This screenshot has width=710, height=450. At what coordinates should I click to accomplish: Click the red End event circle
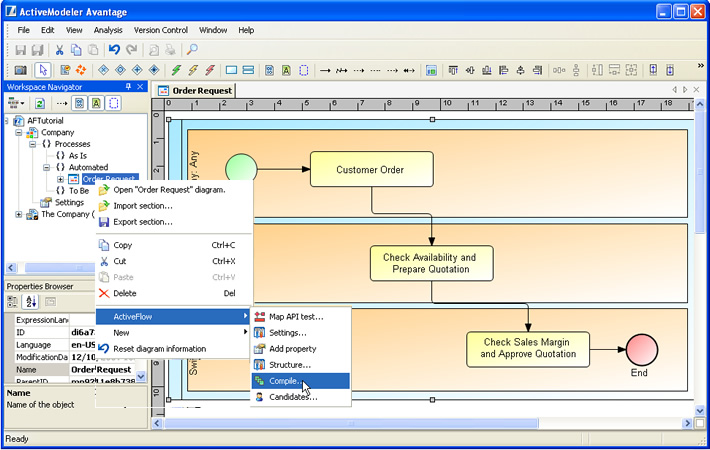(642, 349)
